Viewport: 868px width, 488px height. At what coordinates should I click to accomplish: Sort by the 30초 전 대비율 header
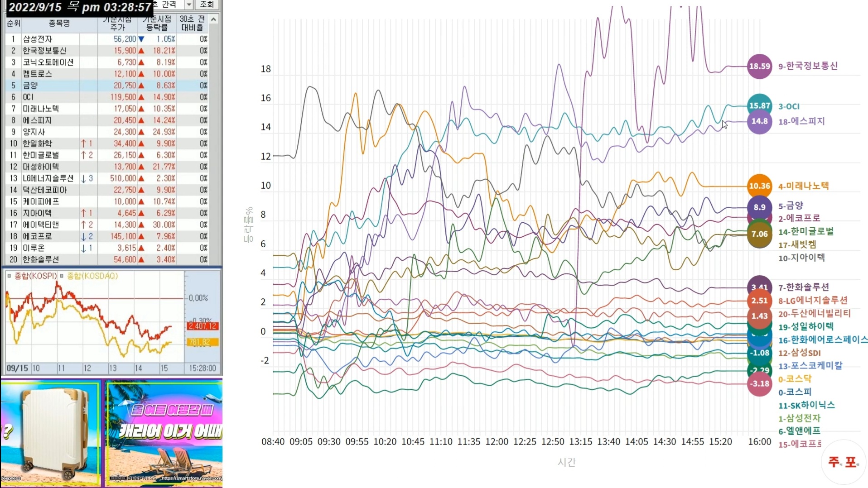(x=193, y=23)
